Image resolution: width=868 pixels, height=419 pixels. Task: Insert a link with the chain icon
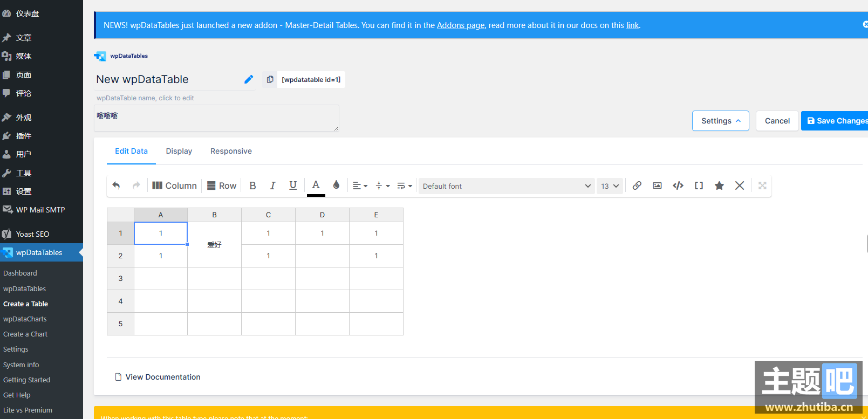tap(637, 186)
